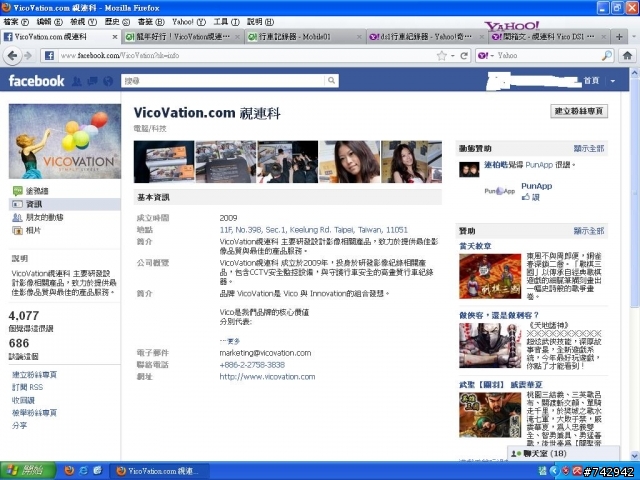Click in the Facebook 搜尋 input field
640x480 pixels.
[223, 81]
